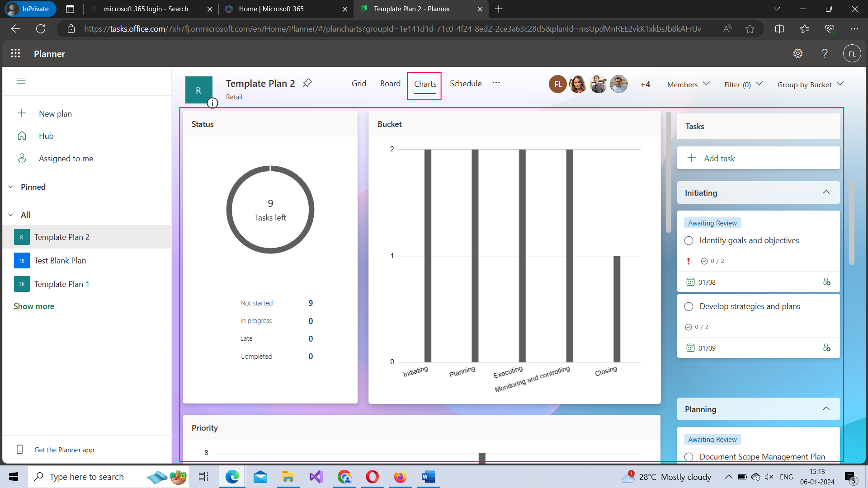The image size is (868, 488).
Task: Click browser back arrow
Action: 16,29
